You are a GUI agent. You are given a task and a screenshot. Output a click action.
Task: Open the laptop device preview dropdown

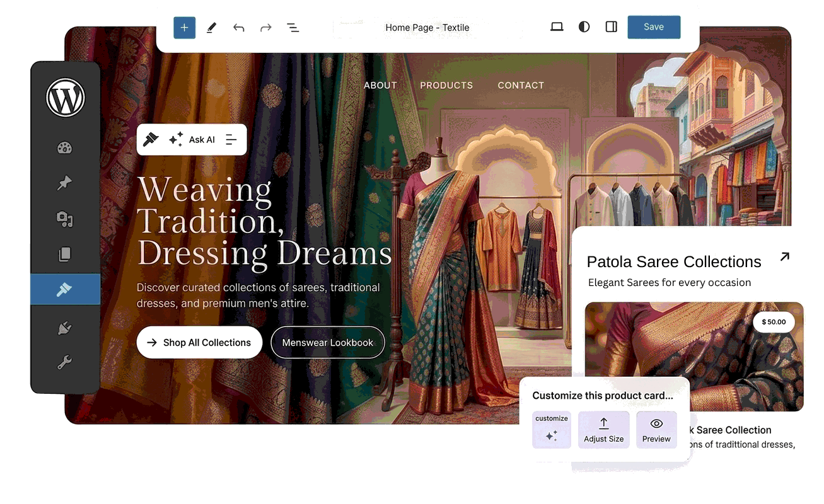coord(557,27)
